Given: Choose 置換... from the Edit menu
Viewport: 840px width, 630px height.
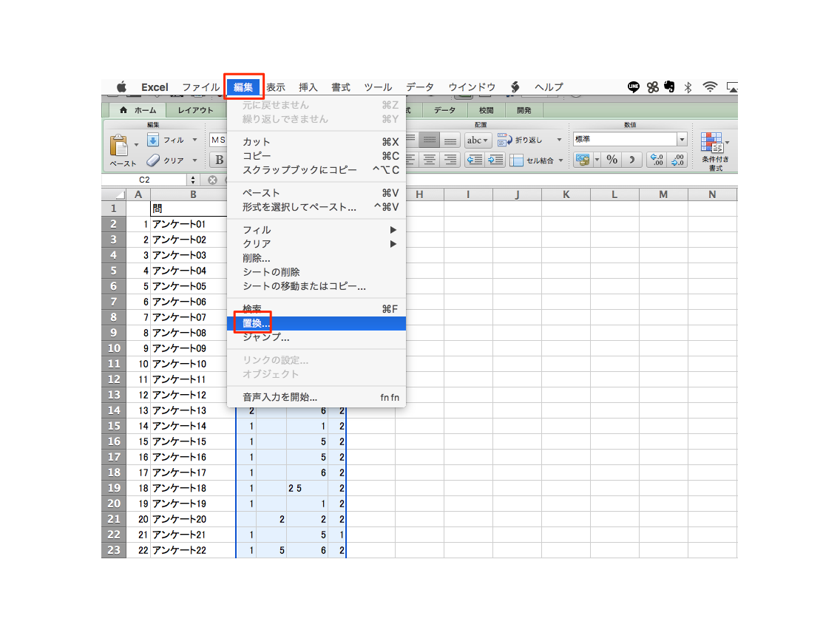Looking at the screenshot, I should [316, 323].
